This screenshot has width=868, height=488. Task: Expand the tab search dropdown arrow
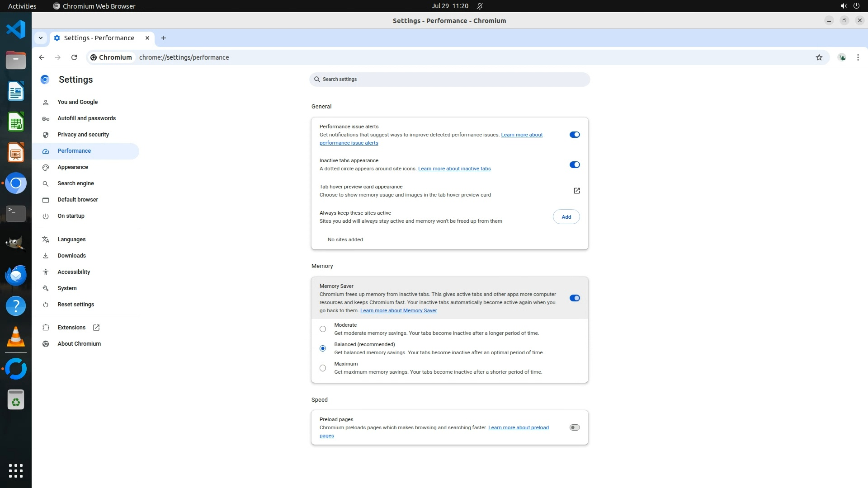(41, 38)
